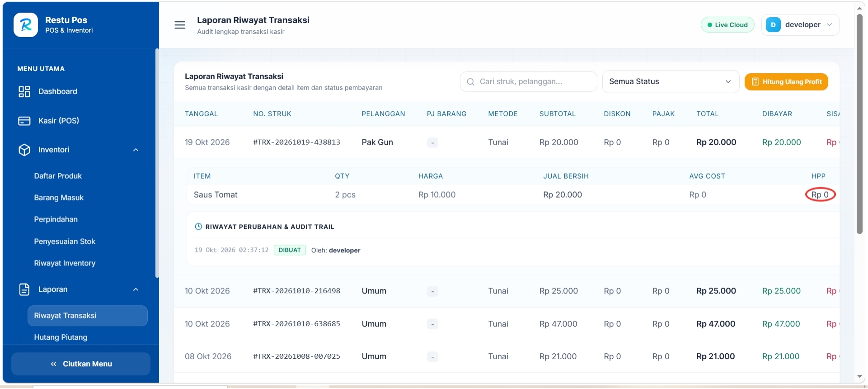Click calculator icon on Hitung Ulang Profit
The width and height of the screenshot is (868, 389).
click(x=755, y=82)
